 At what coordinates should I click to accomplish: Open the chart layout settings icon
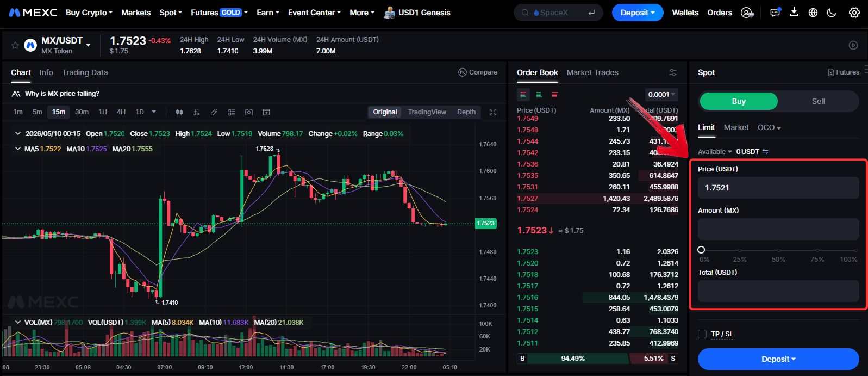[x=232, y=112]
